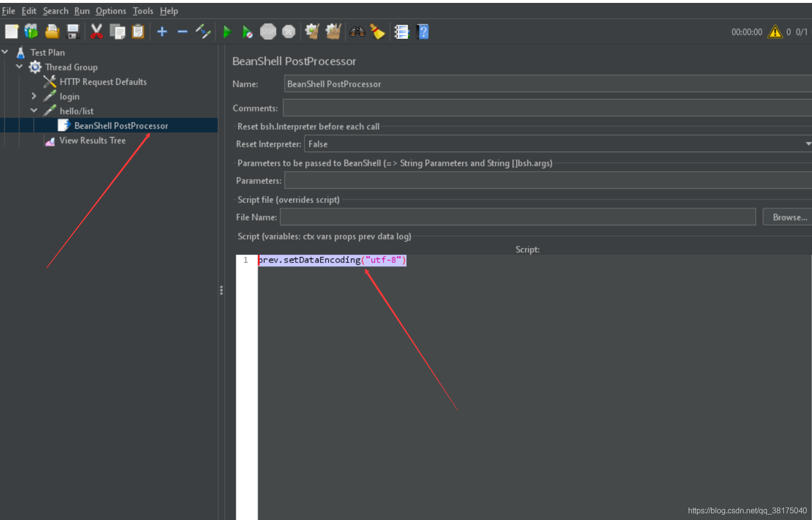Click the Search binoculars icon
The width and height of the screenshot is (812, 520).
click(357, 32)
